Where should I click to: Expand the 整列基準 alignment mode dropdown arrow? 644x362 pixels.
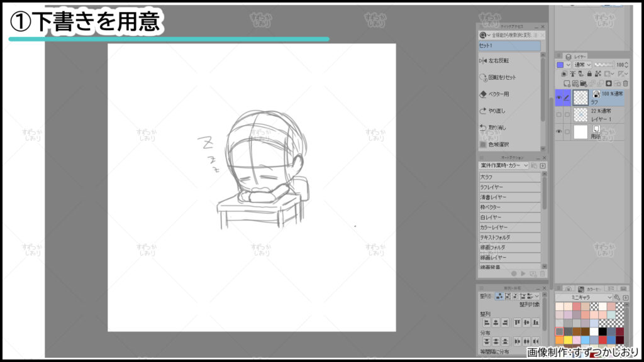pyautogui.click(x=537, y=297)
